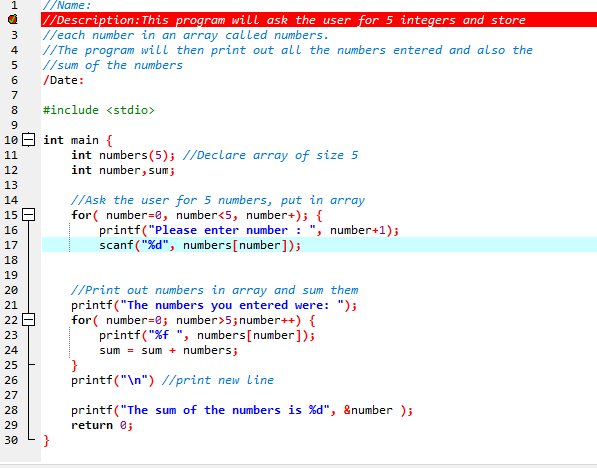597x468 pixels.
Task: Collapse the for loop fold at line 22
Action: pos(28,319)
